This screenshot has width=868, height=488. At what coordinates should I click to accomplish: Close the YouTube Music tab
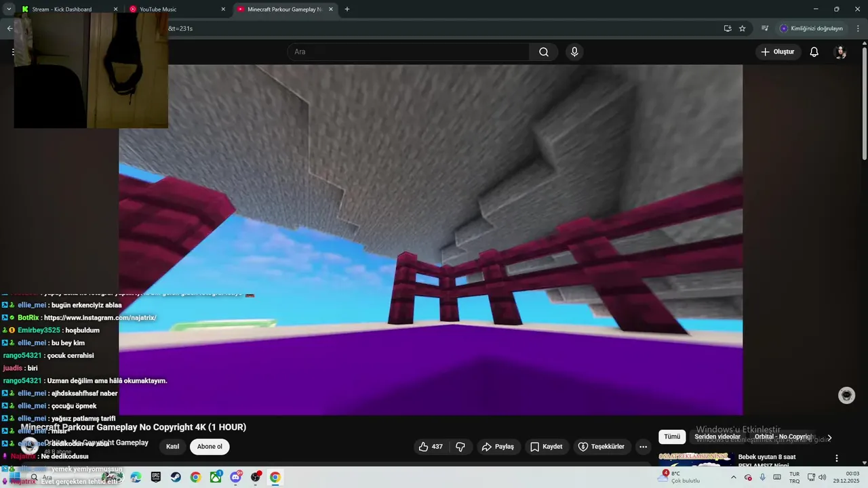coord(223,9)
